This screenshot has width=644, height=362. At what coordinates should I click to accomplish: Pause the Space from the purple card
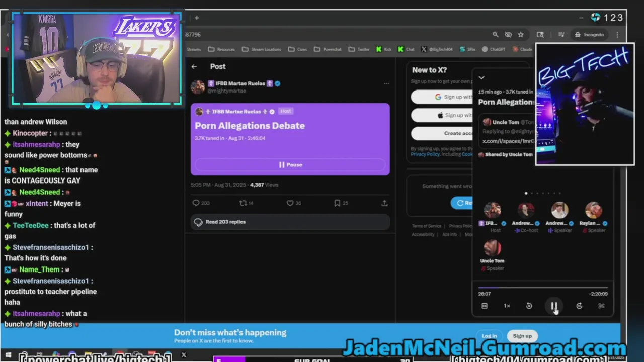290,165
